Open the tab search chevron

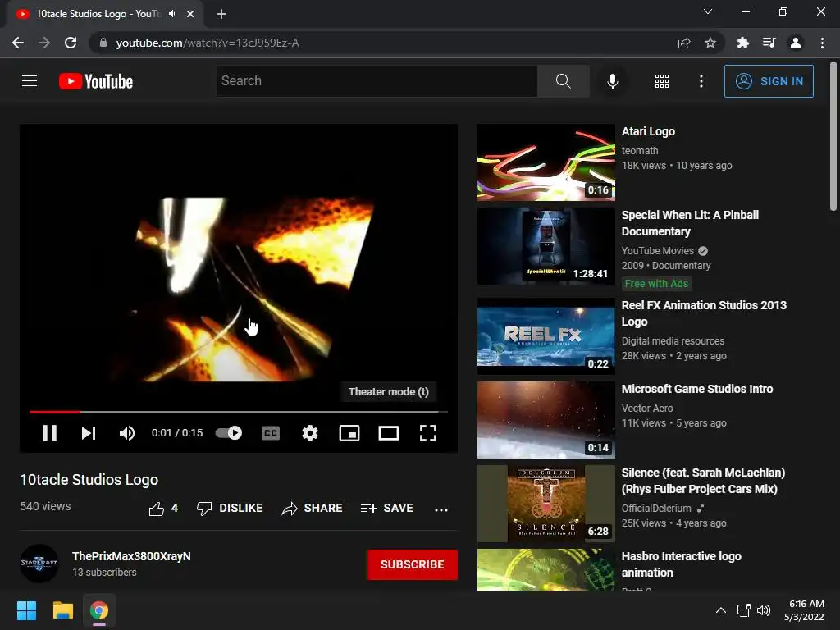[708, 11]
